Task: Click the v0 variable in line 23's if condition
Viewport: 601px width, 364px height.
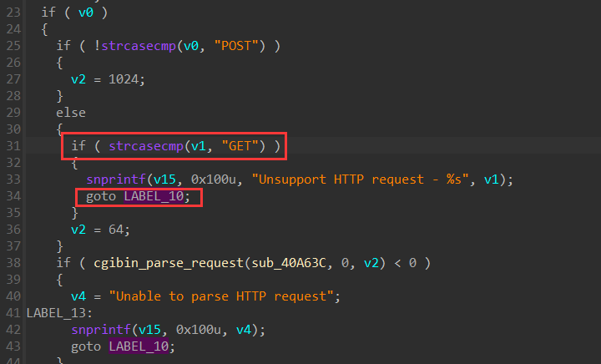Action: pos(86,13)
